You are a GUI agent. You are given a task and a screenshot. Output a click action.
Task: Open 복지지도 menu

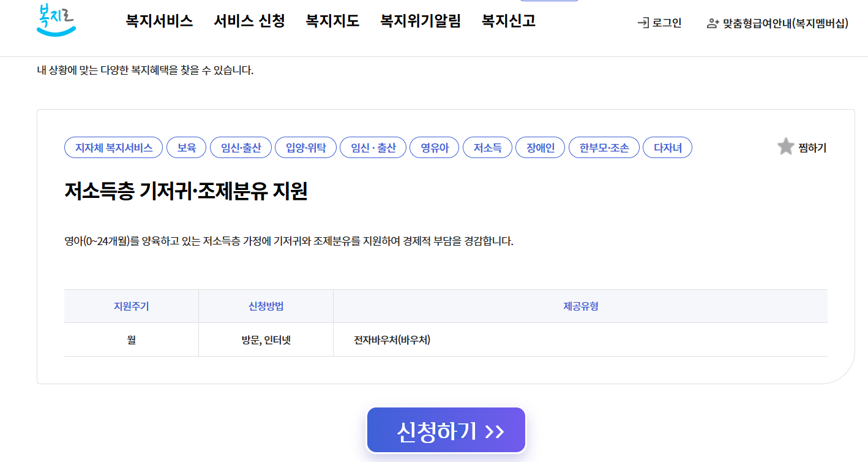331,20
